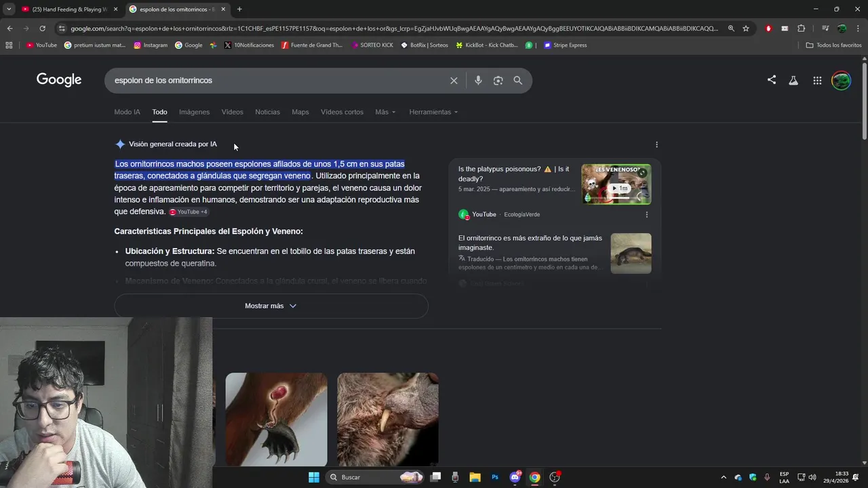This screenshot has height=488, width=868.
Task: Open the platypus thumbnail beside 'El ornitorrinco' result
Action: coord(631,253)
